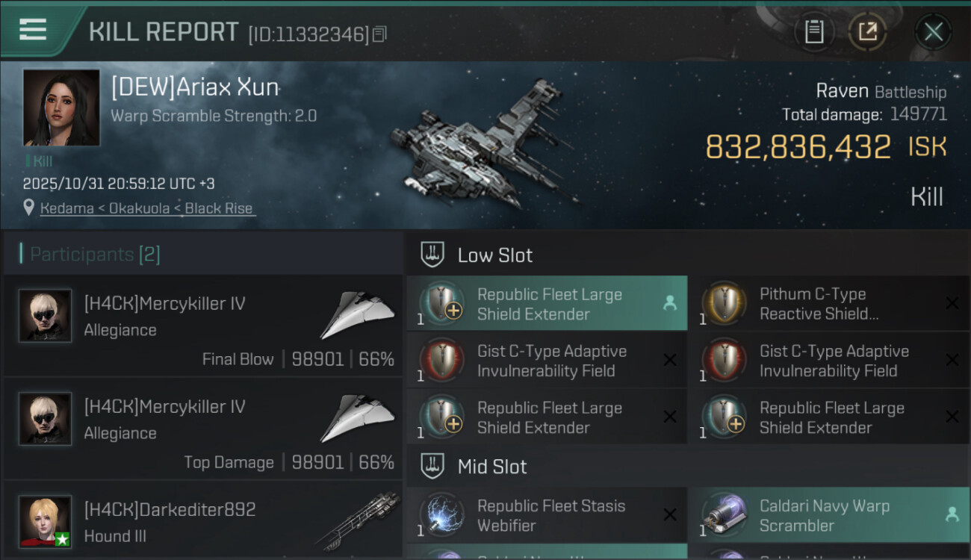Click Darkediter892's portrait
971x560 pixels.
46,521
